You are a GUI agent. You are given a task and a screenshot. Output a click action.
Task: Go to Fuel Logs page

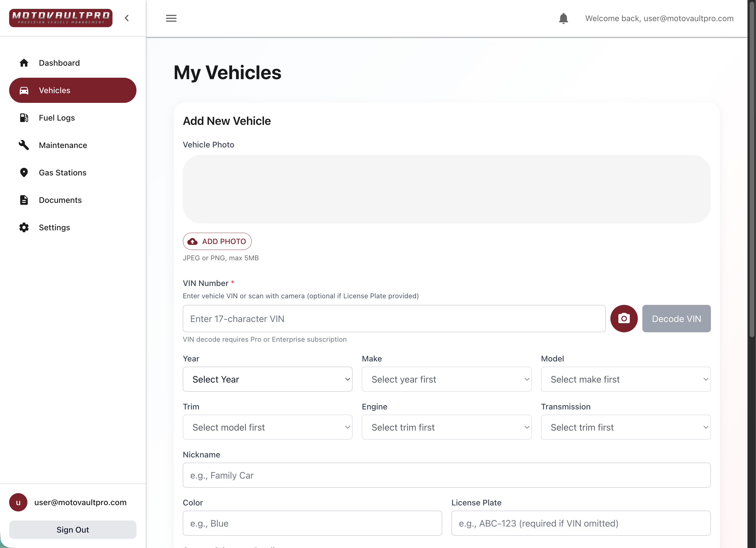pyautogui.click(x=57, y=118)
